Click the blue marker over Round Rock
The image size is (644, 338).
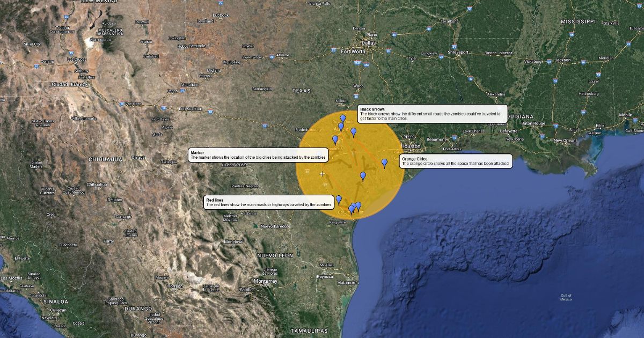(343, 119)
